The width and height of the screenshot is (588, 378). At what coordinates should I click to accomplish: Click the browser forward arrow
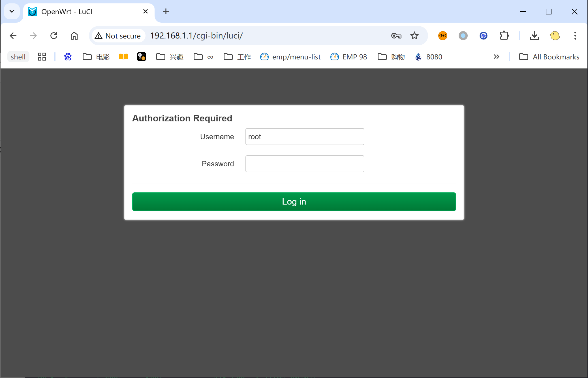coord(33,36)
